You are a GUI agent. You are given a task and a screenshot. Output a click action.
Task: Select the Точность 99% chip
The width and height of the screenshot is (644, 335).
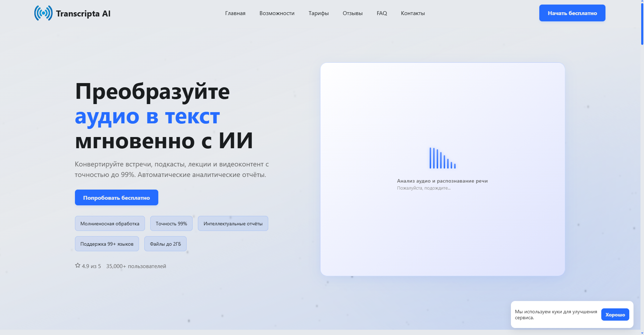[171, 223]
